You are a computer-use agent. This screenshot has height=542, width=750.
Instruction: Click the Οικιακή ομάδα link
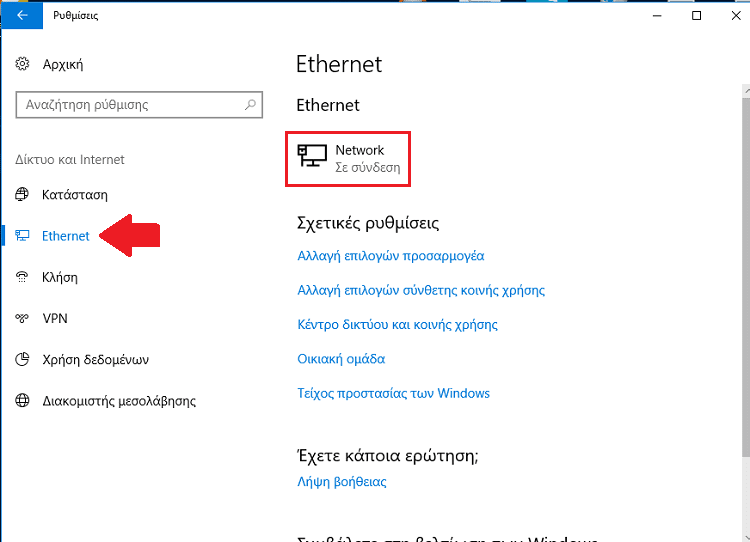tap(341, 359)
